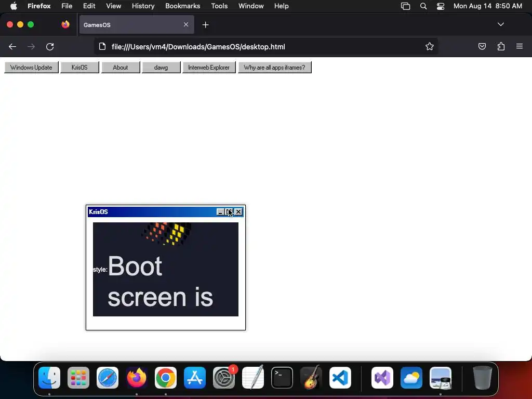Image resolution: width=532 pixels, height=399 pixels.
Task: Open Spotlight search
Action: point(423,6)
